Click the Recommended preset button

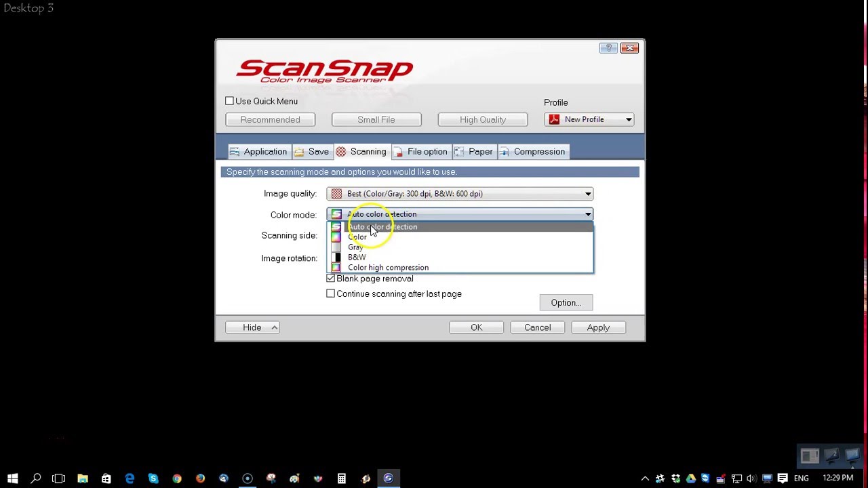270,120
